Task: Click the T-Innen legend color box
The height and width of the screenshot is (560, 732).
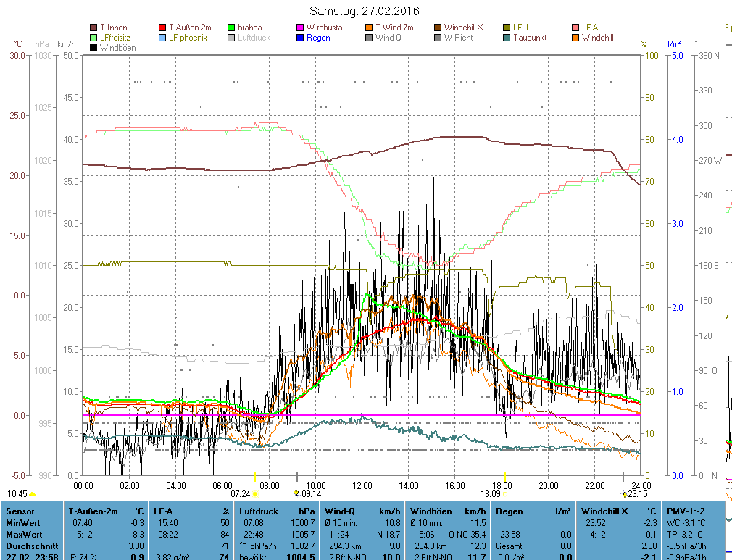Action: point(93,28)
